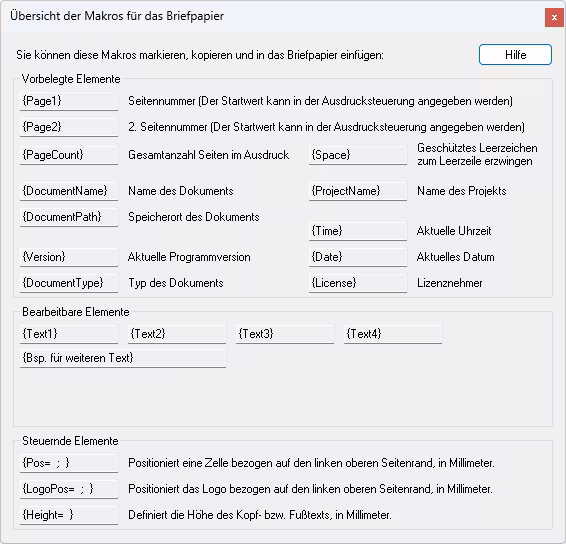This screenshot has height=544, width=566.
Task: Select the {DocumentType} field
Action: pos(69,283)
